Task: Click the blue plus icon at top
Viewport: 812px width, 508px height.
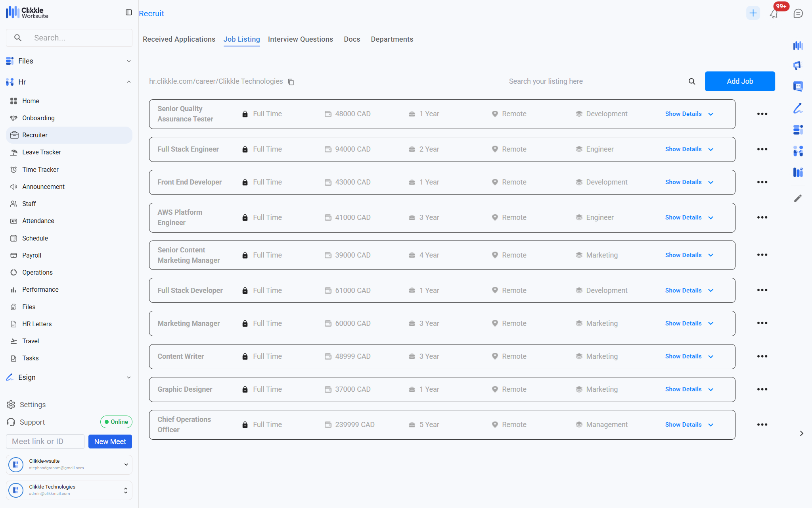Action: [753, 13]
